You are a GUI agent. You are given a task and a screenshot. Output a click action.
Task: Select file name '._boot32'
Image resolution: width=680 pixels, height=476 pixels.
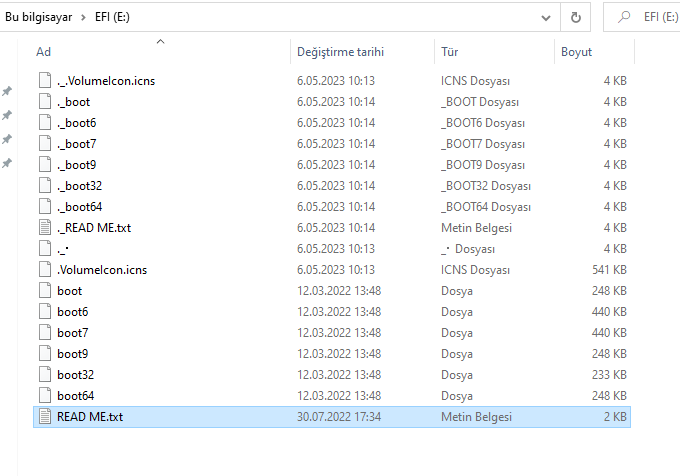(79, 186)
